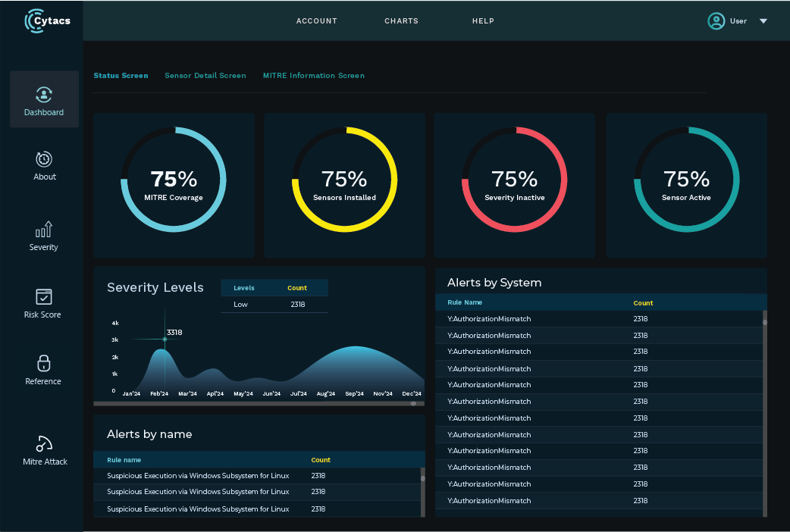Click the MITRE Coverage 75% gauge

pyautogui.click(x=174, y=180)
